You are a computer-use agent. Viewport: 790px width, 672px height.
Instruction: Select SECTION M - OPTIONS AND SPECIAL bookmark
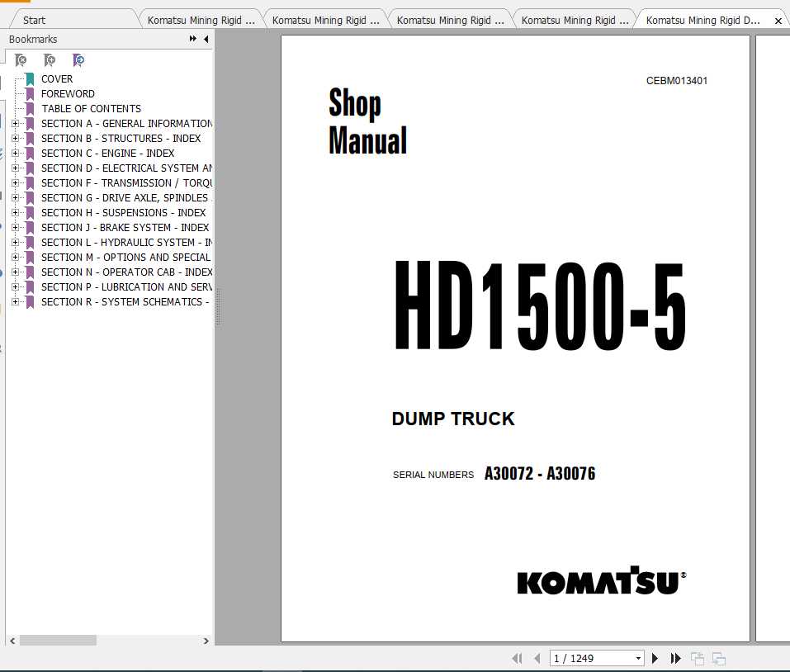tap(126, 258)
